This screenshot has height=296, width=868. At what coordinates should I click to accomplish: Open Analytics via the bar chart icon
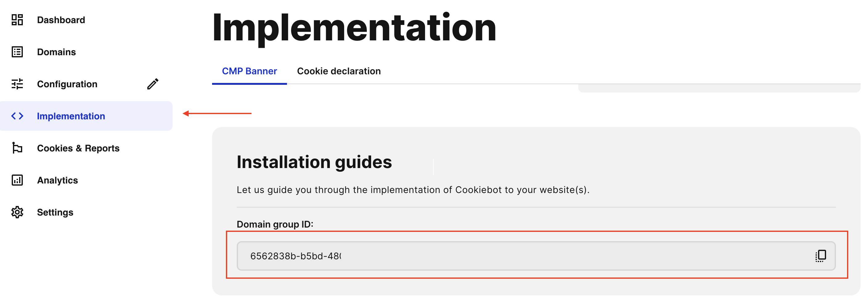tap(17, 180)
